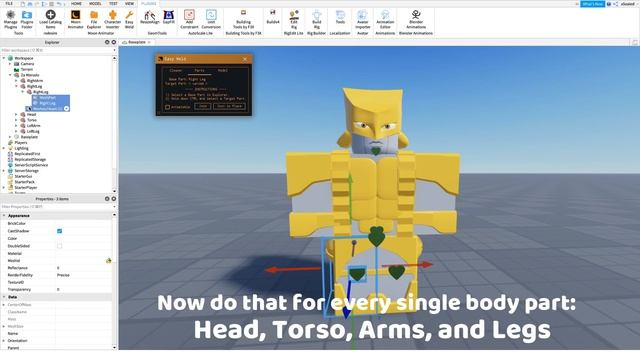Expand the LeftArm node
The width and height of the screenshot is (640, 360).
16,126
